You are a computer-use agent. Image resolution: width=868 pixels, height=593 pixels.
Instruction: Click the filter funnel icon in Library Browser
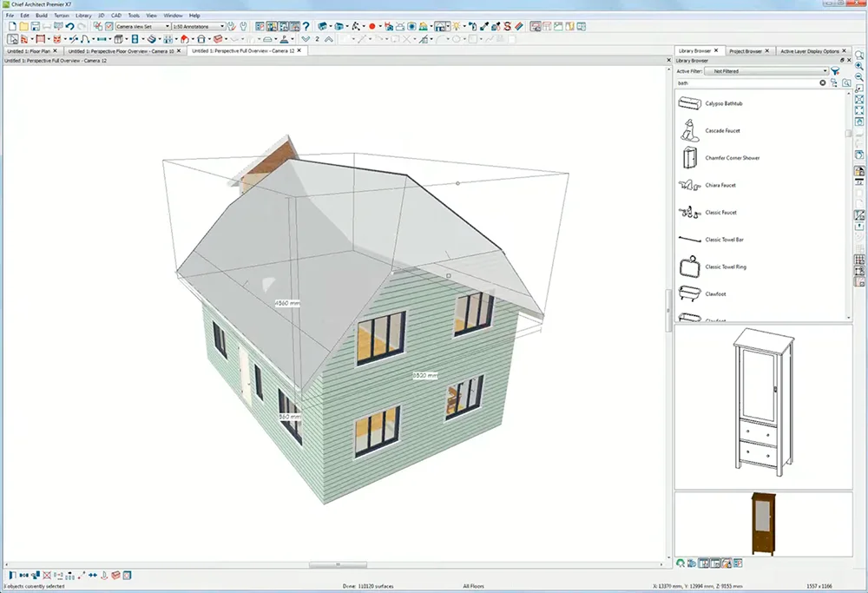[x=835, y=71]
